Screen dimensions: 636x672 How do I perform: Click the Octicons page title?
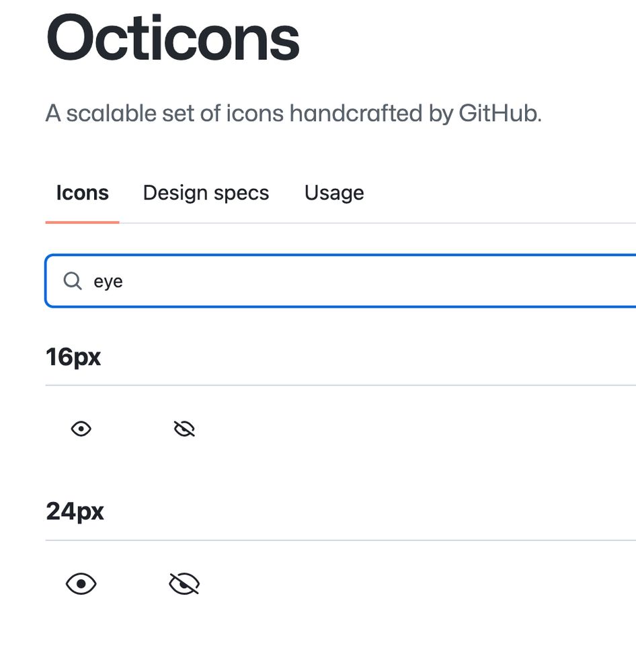pyautogui.click(x=173, y=39)
